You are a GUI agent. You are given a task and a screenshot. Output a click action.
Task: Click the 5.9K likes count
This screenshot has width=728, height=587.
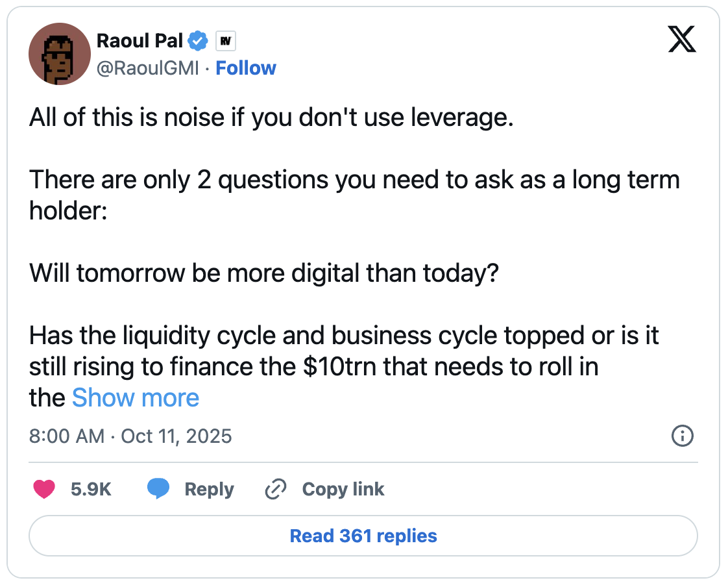pyautogui.click(x=91, y=489)
